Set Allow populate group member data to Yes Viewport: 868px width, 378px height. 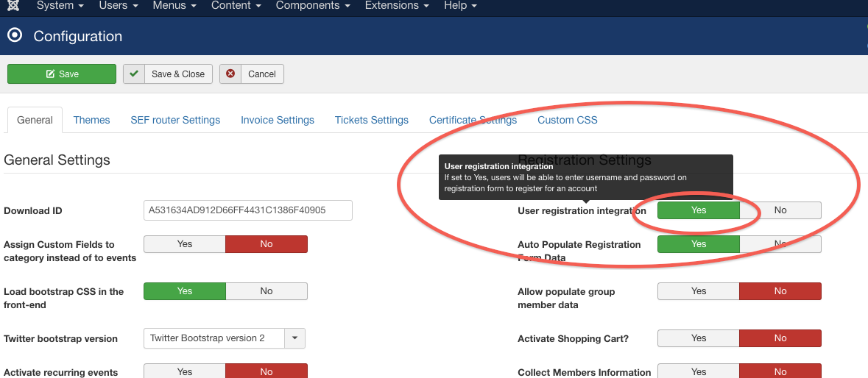click(699, 291)
